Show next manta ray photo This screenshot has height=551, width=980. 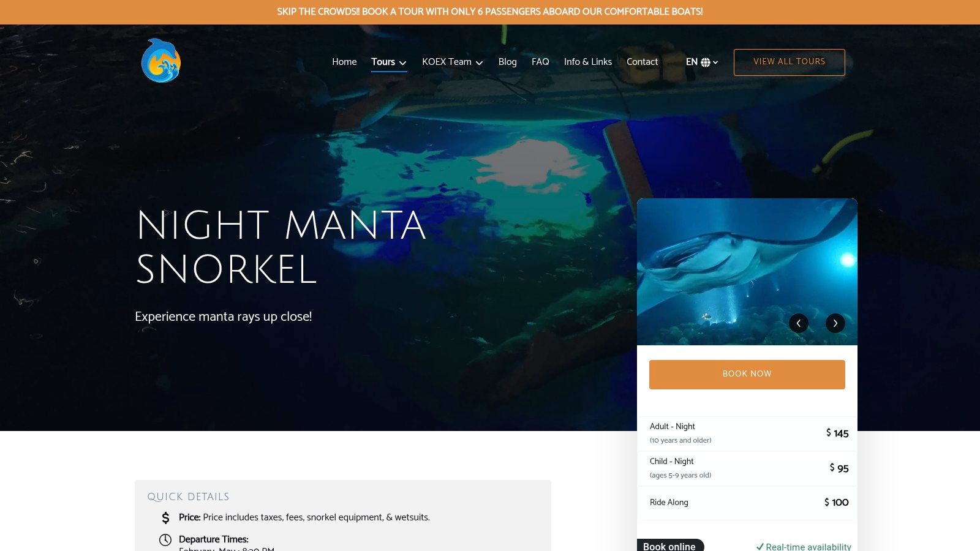835,323
